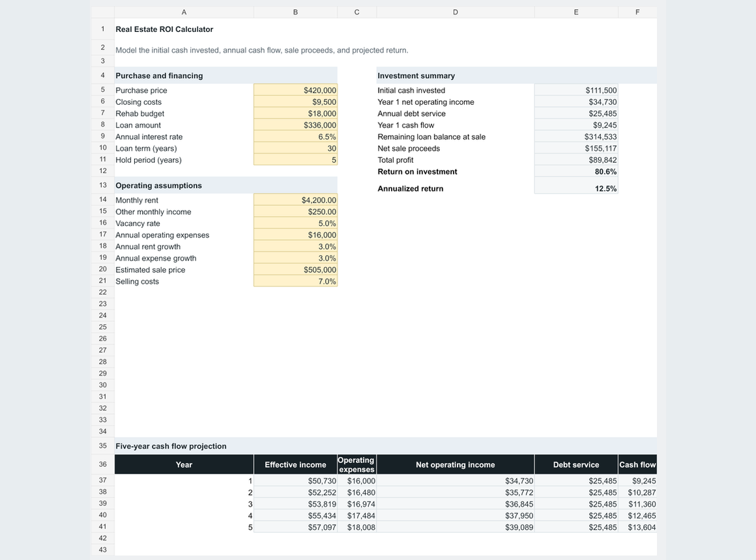Select column D header
Screen dimensions: 756x560
coord(456,12)
